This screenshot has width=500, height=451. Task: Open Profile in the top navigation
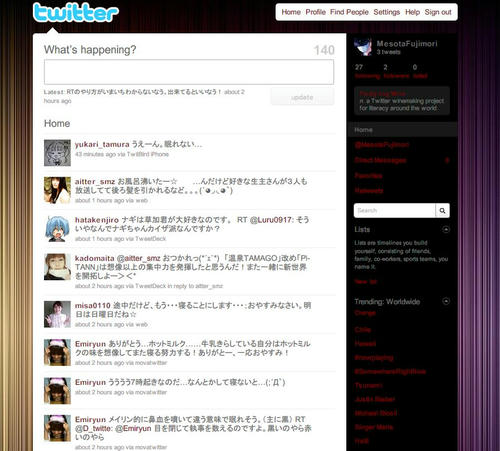point(315,12)
